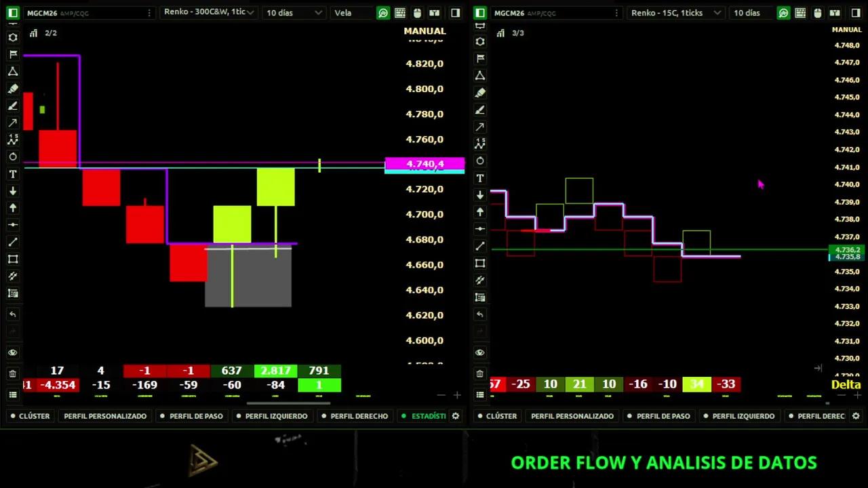
Task: Select the highlighter tool in right chart toolbar
Action: pos(480,93)
